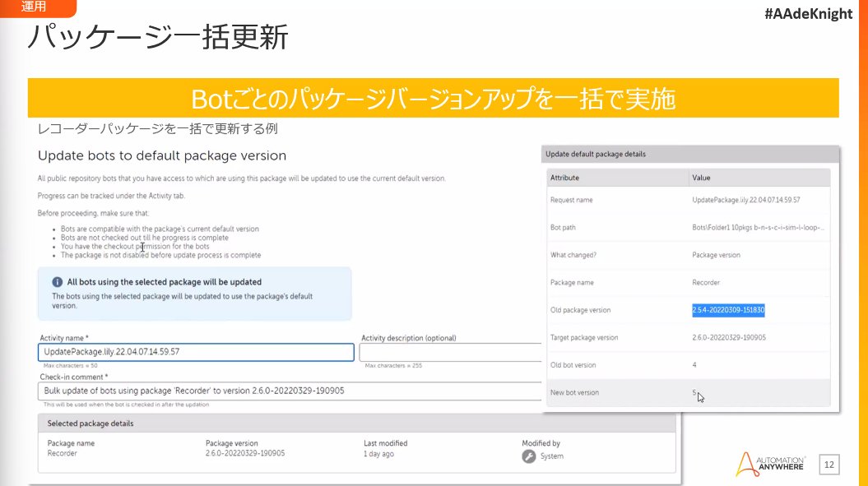Click the yellow banner 'Botごとのパッケージバージョンアップを一括で実施'

[434, 99]
